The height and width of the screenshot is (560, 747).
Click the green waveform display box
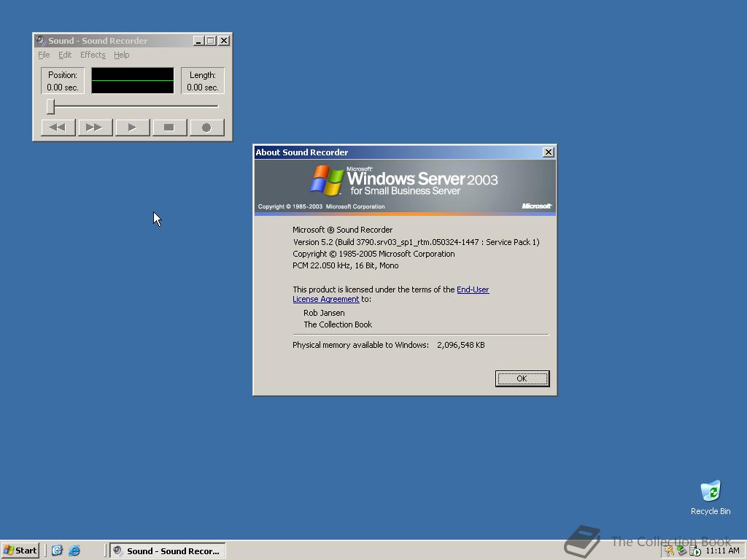point(133,80)
